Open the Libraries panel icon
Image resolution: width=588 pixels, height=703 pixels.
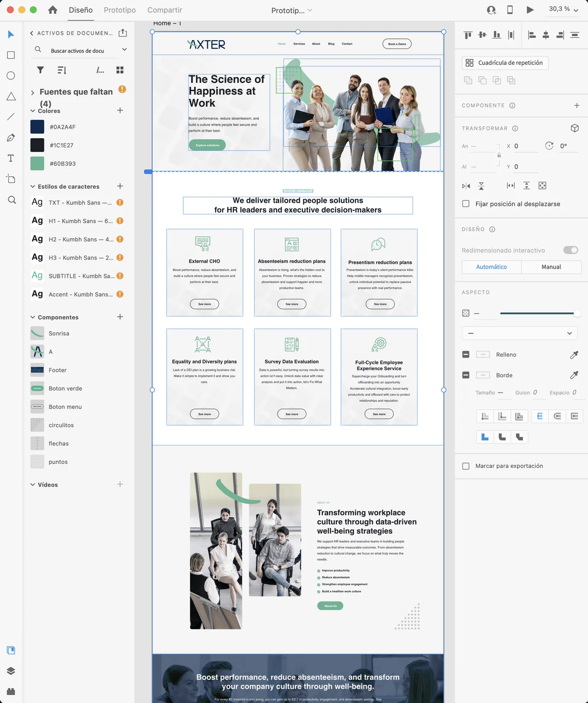(11, 650)
